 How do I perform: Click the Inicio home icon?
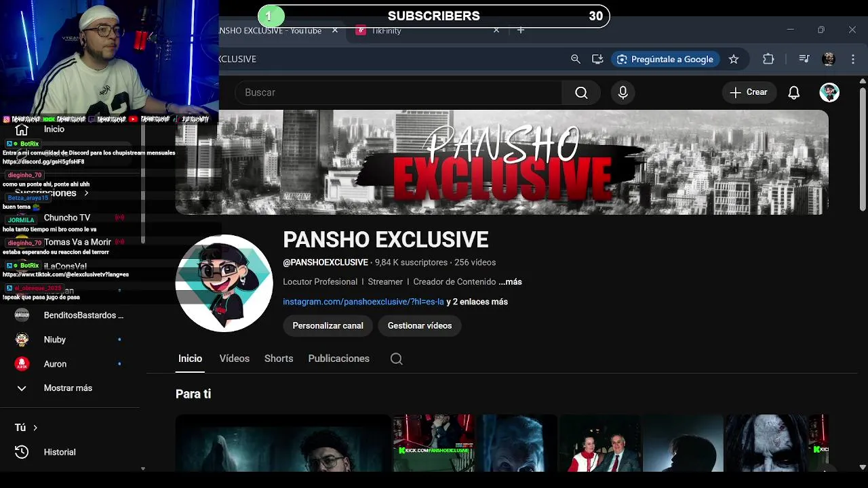point(22,129)
